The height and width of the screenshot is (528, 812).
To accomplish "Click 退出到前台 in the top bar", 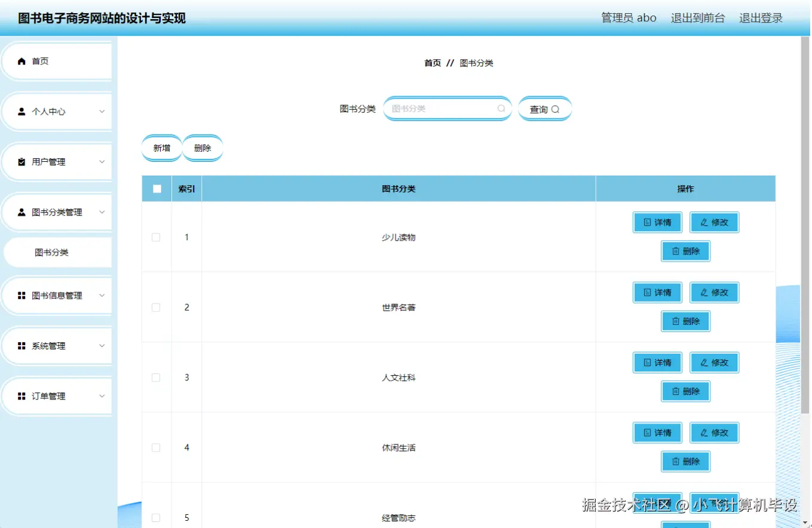I will tap(697, 18).
